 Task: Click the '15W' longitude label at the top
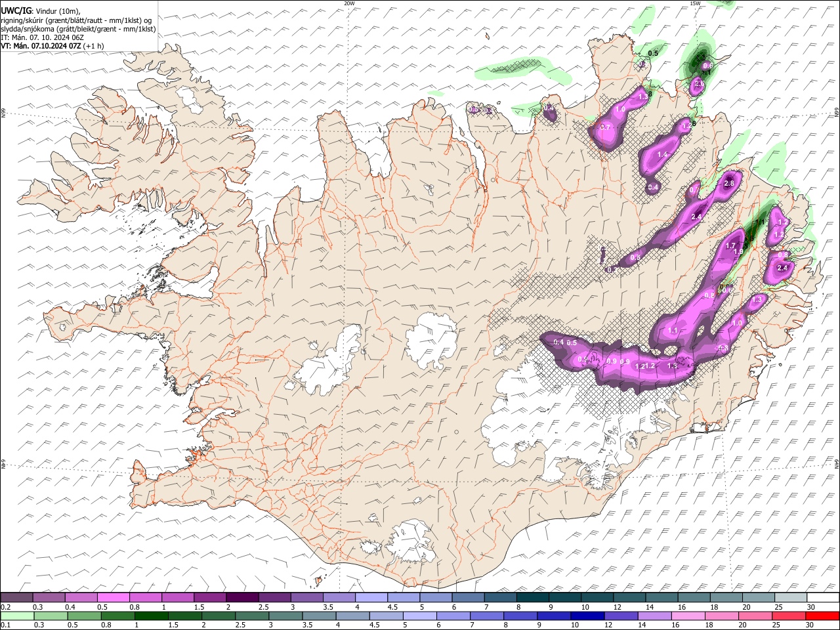(695, 3)
